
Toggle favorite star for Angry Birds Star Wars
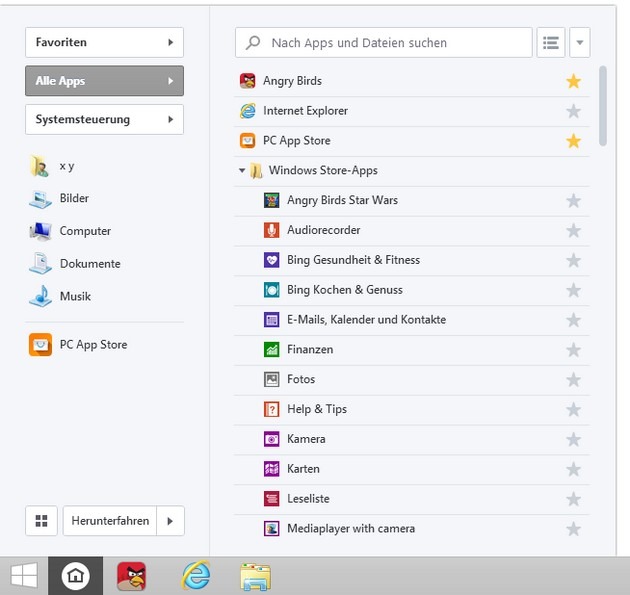click(573, 200)
